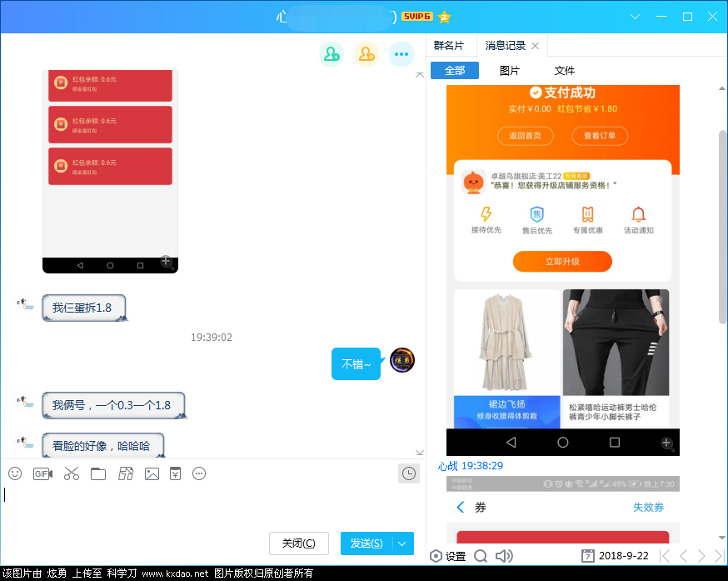Capture a screenshot with the scissors tool
The image size is (728, 581).
[x=71, y=473]
